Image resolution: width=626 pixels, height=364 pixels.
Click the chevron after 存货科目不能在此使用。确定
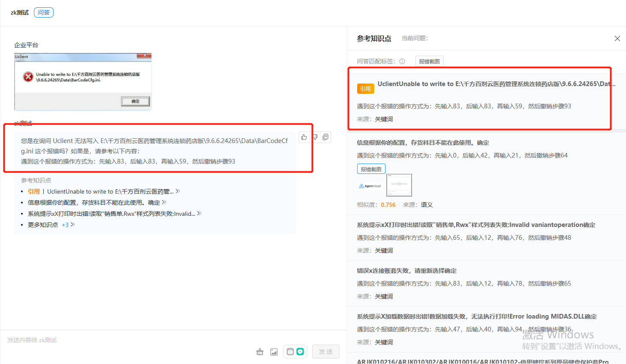click(x=164, y=203)
